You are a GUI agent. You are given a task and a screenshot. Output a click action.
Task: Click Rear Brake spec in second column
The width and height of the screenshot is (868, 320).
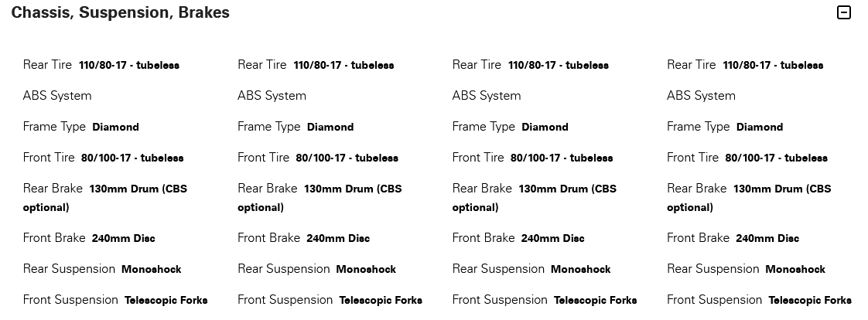(320, 198)
